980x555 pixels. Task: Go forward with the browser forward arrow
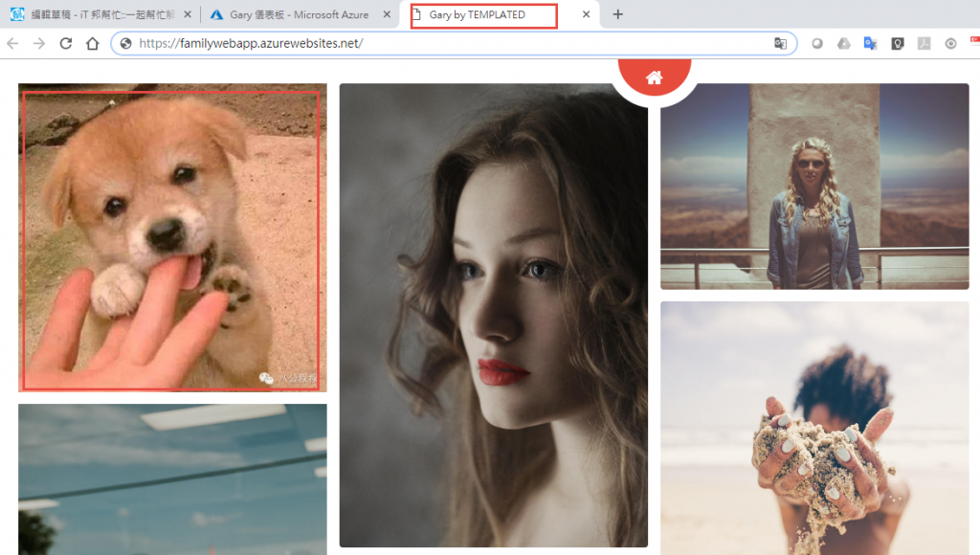tap(38, 43)
